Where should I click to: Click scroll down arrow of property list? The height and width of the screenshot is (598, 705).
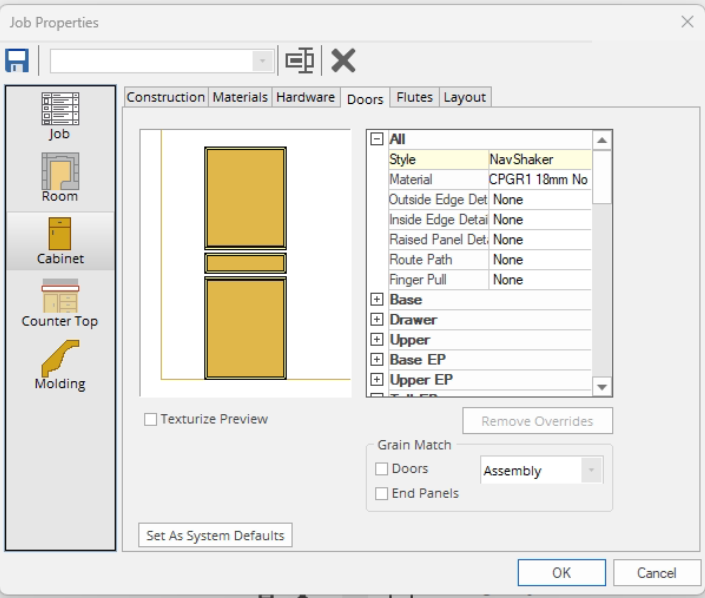click(x=602, y=386)
